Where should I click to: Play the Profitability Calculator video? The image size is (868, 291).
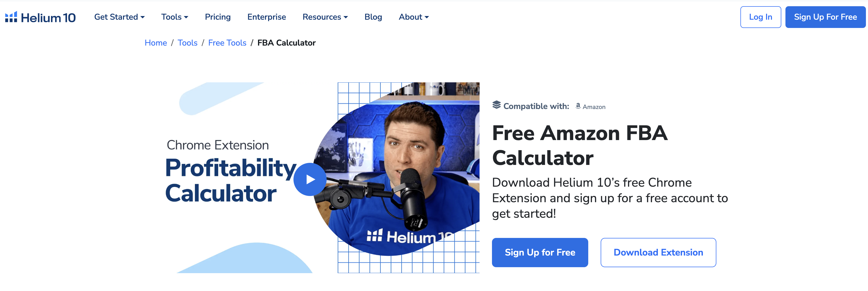click(x=310, y=179)
